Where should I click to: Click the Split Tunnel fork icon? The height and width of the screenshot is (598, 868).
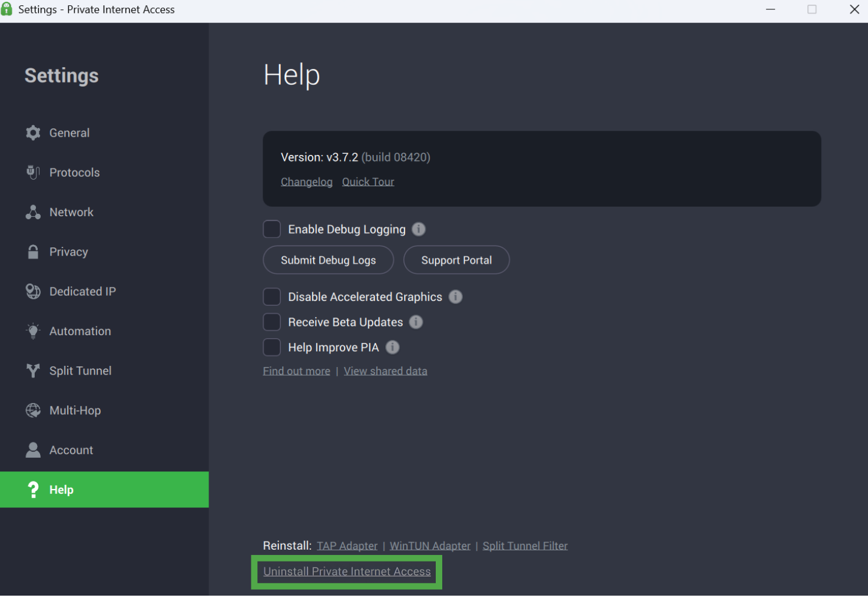point(33,371)
